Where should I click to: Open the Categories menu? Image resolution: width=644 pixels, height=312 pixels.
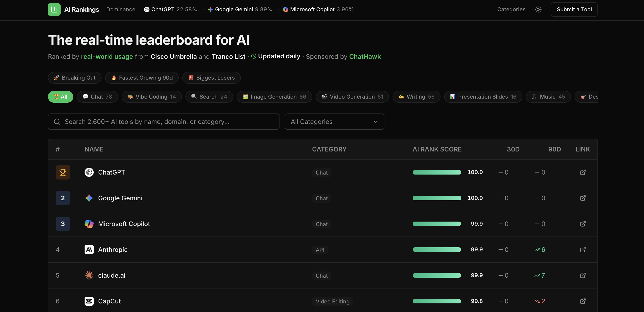pos(511,9)
